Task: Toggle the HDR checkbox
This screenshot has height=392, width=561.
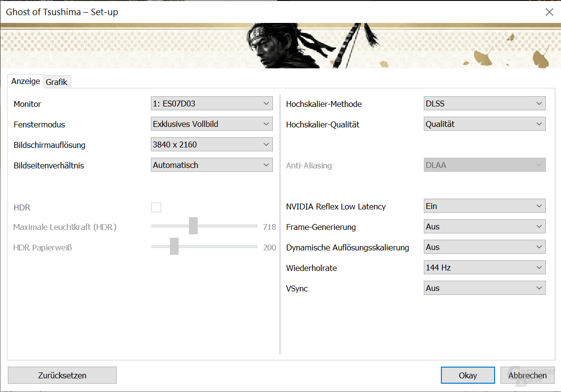Action: pos(156,207)
